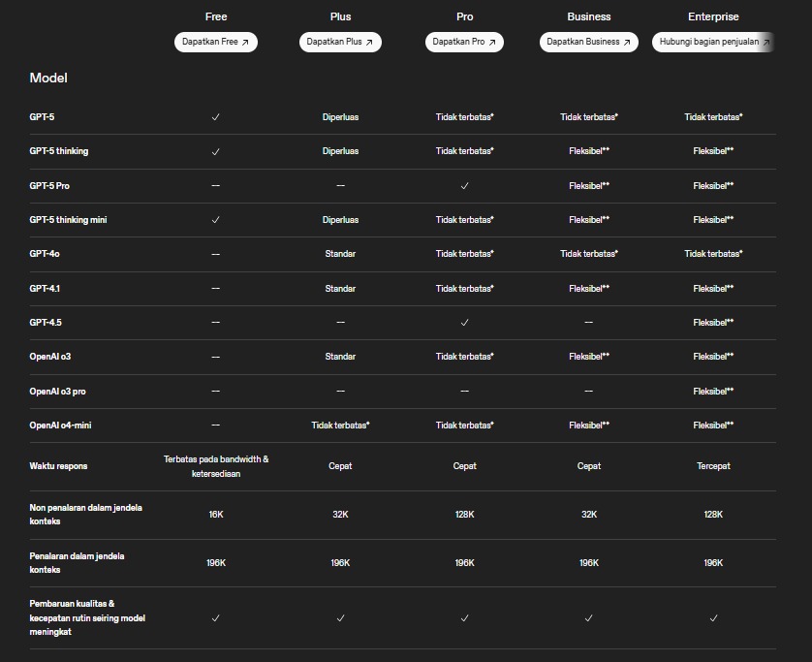Click the GPT-5 checkmark in Free column
The width and height of the screenshot is (812, 662).
(x=215, y=117)
